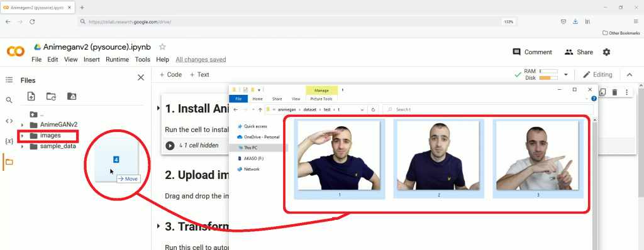This screenshot has height=250, width=644.
Task: Select the Files folder sidebar icon
Action: point(9,161)
